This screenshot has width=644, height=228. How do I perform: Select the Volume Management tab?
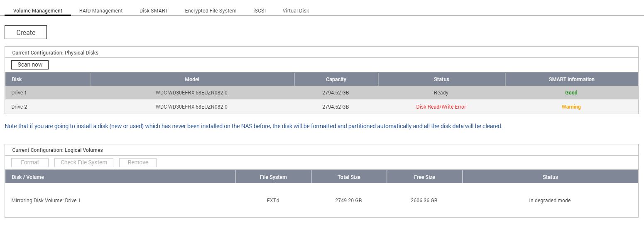38,11
